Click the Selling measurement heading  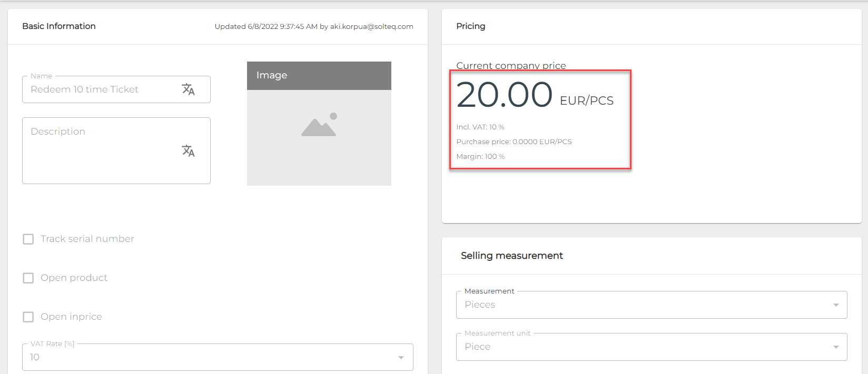511,256
